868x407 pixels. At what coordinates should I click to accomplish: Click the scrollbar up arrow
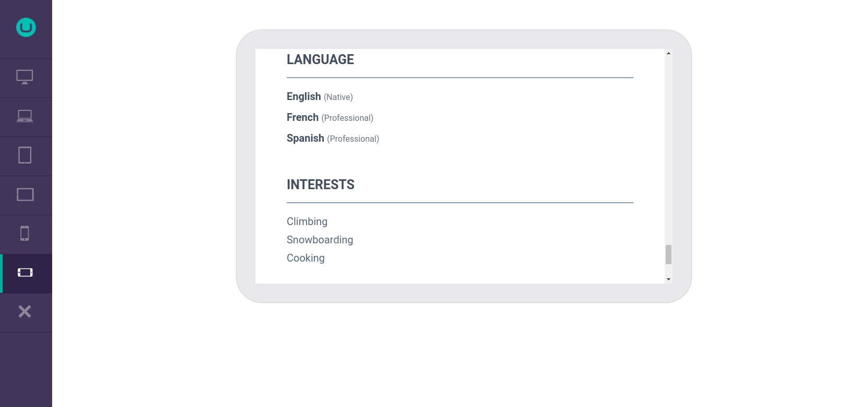point(668,53)
